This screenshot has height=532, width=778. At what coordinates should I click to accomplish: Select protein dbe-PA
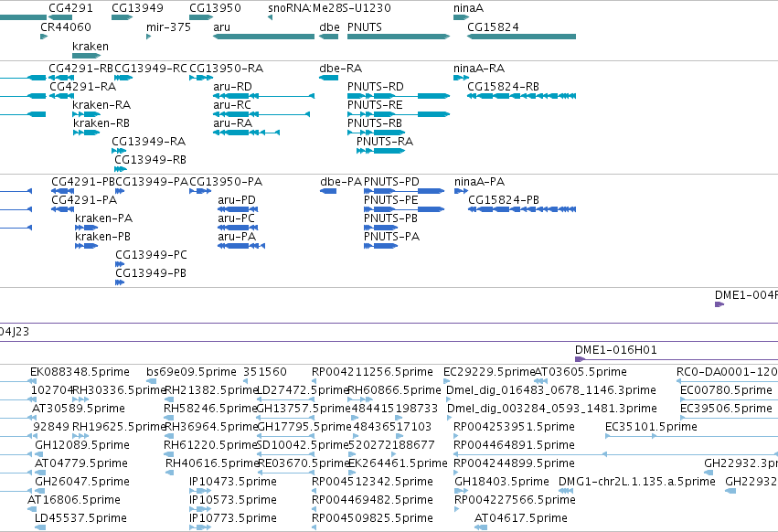[328, 191]
